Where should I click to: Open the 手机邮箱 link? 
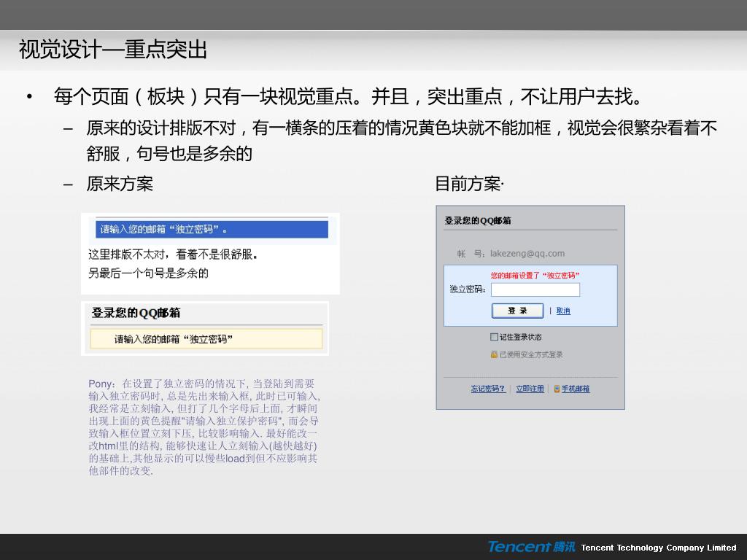point(576,389)
